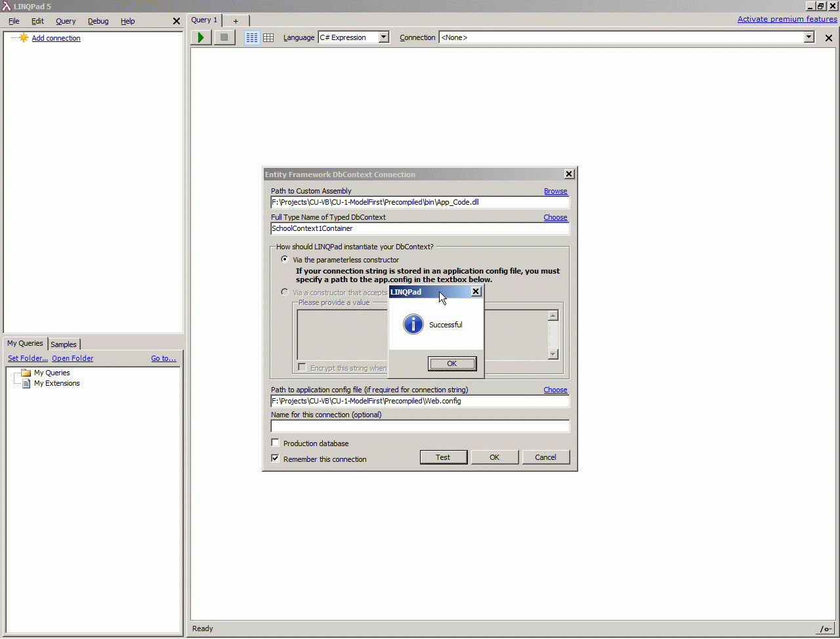The image size is (840, 639).
Task: Click the My Queries folder icon
Action: click(26, 373)
